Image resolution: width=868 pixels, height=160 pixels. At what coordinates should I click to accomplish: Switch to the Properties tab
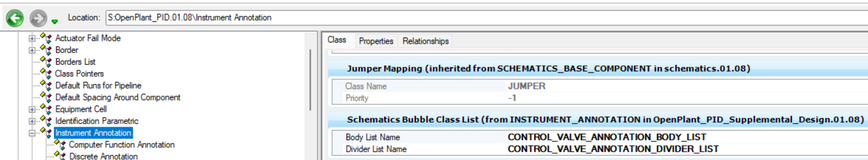pyautogui.click(x=376, y=41)
